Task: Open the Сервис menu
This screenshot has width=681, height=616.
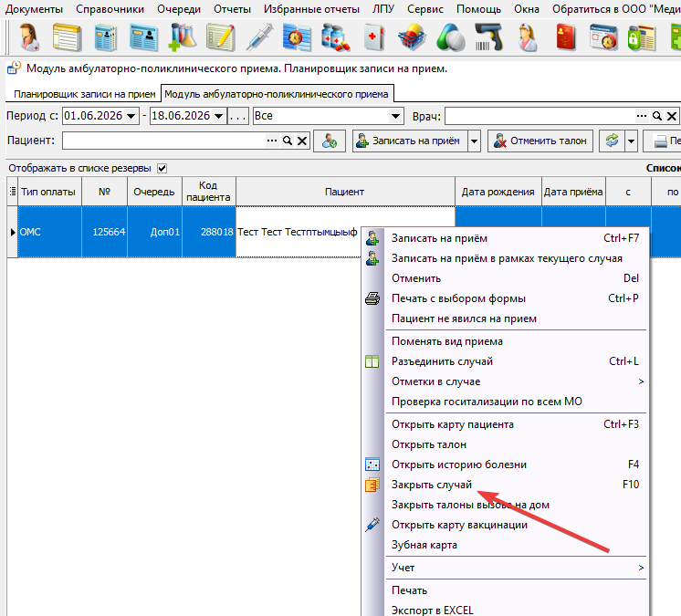Action: click(425, 9)
